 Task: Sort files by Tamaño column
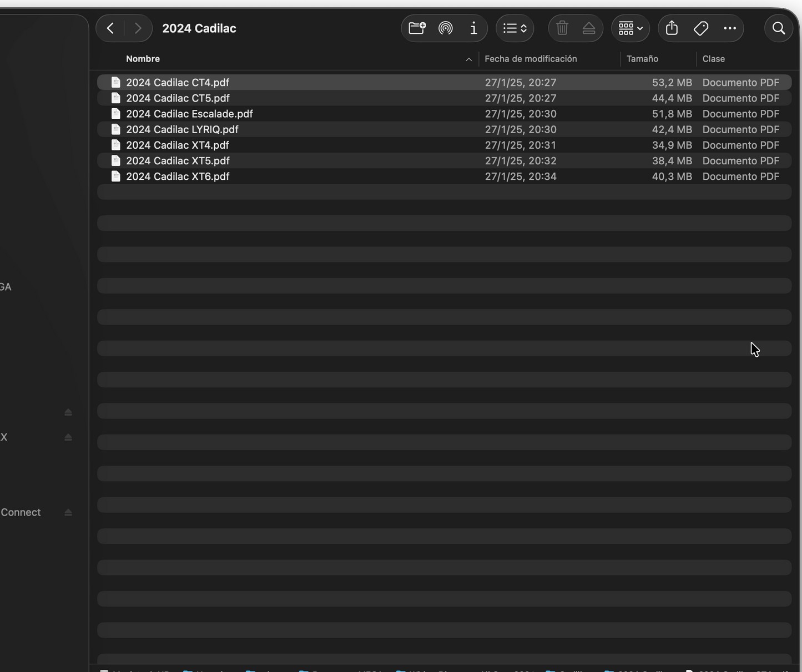tap(642, 59)
